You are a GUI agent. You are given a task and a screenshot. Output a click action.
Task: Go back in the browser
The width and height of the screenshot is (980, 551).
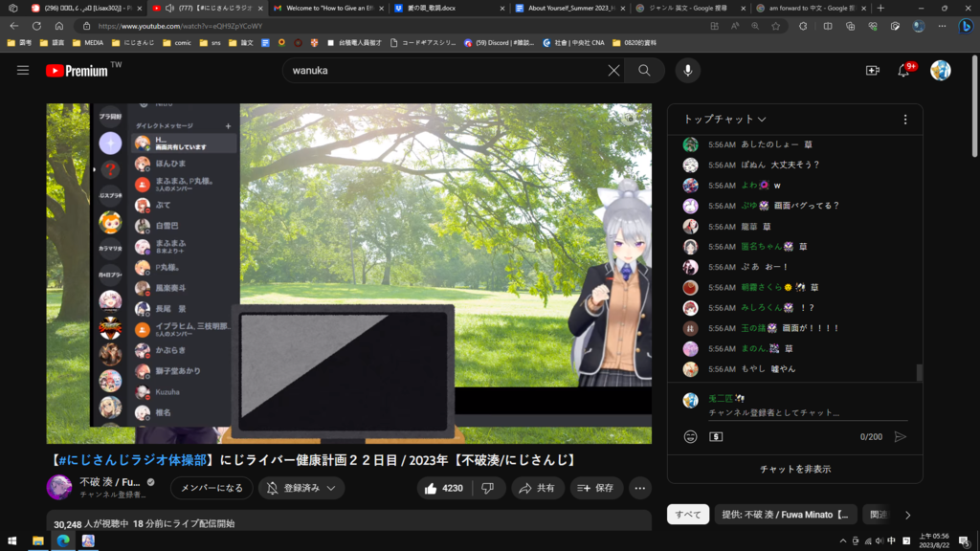click(14, 26)
